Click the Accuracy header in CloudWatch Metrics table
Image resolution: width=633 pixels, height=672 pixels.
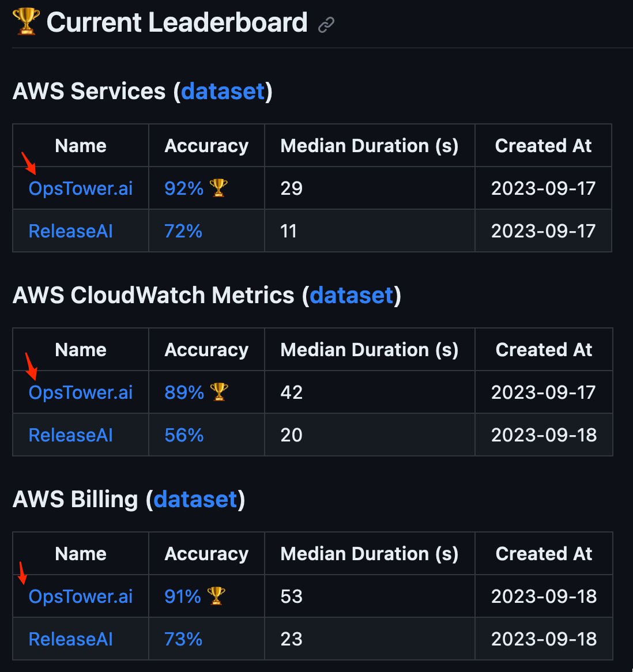click(x=206, y=350)
